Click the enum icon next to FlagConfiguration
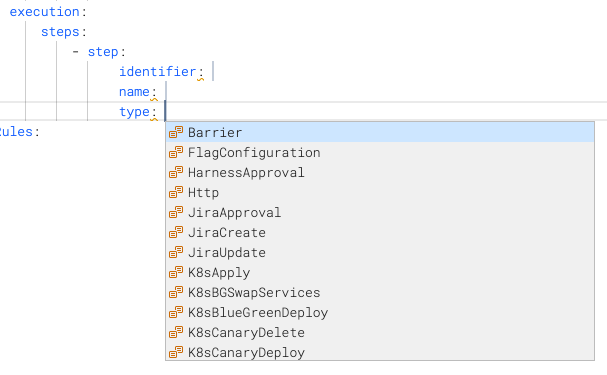The height and width of the screenshot is (375, 607). coord(176,152)
